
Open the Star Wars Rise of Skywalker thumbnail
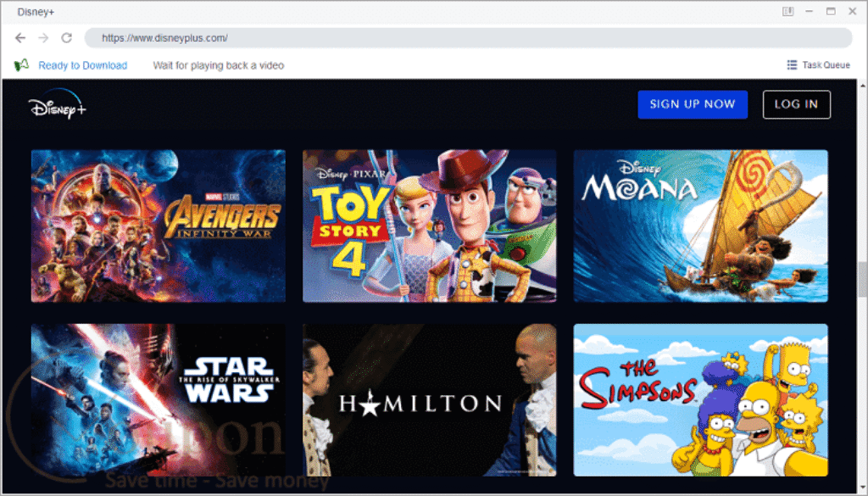(x=159, y=399)
